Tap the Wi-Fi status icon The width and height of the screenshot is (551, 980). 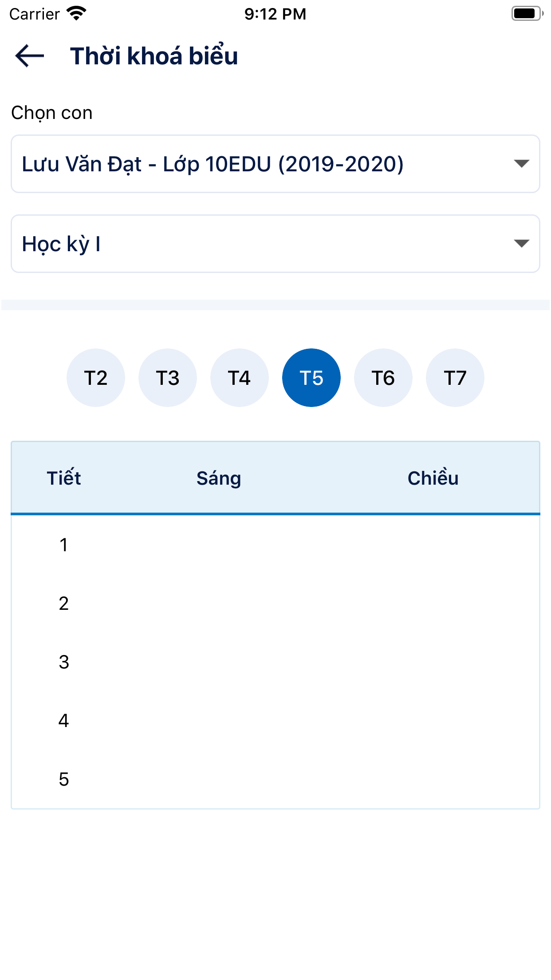pos(76,14)
